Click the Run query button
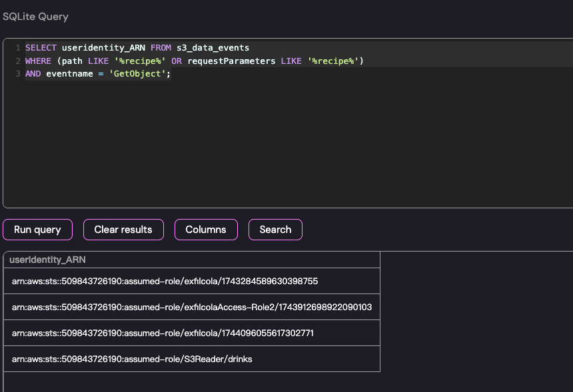The width and height of the screenshot is (573, 392). pyautogui.click(x=37, y=230)
